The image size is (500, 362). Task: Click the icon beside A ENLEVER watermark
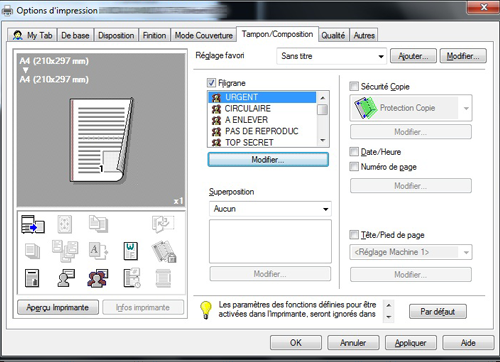[216, 120]
